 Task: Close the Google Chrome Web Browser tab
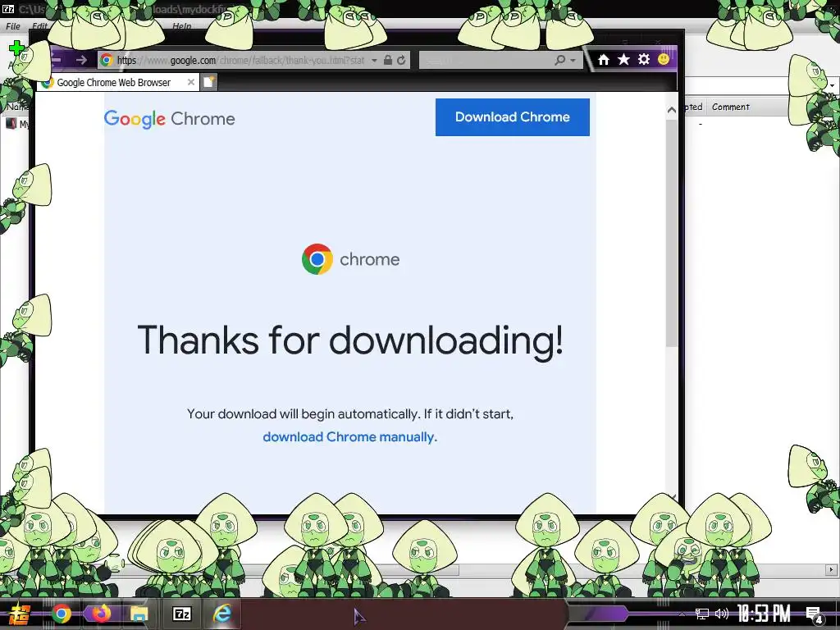(x=190, y=82)
